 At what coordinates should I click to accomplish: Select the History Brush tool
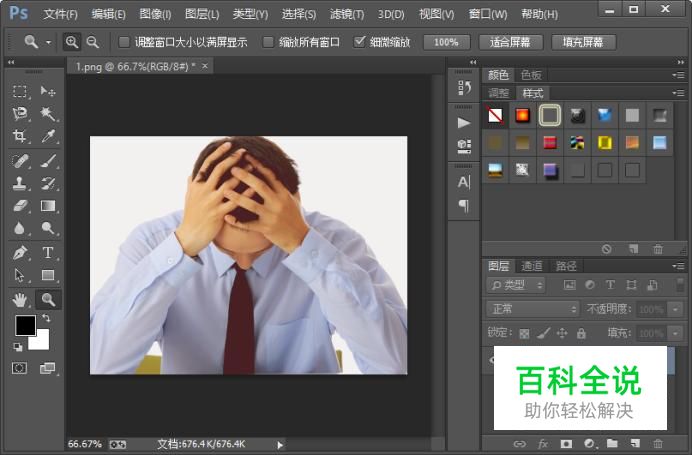(48, 183)
